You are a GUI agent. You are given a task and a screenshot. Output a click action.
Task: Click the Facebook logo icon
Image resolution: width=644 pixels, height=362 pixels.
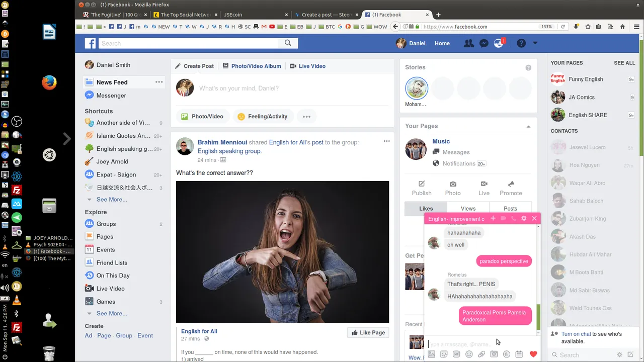pyautogui.click(x=91, y=43)
